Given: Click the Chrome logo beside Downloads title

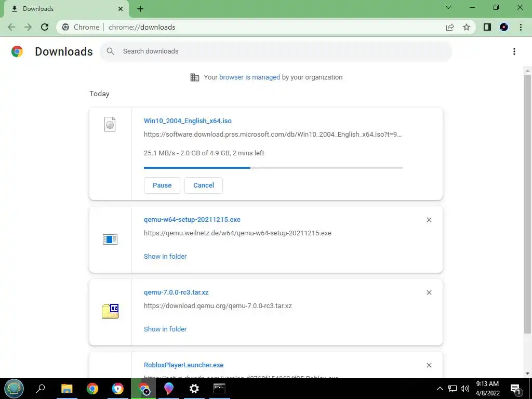Looking at the screenshot, I should click(17, 51).
